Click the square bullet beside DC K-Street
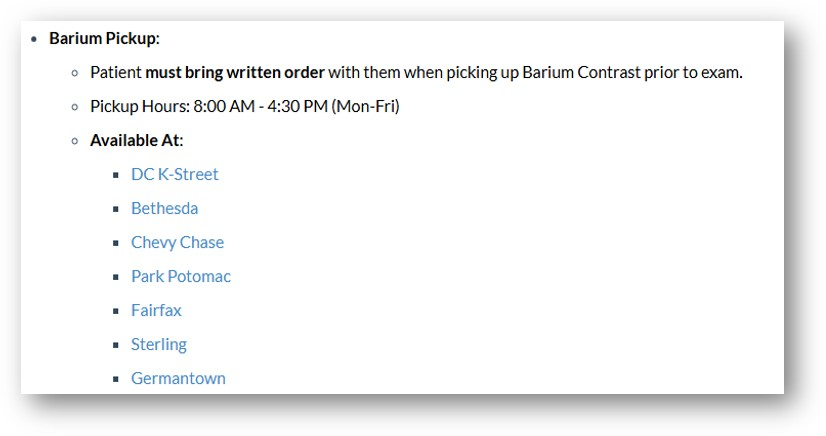This screenshot has height=436, width=826. coord(116,175)
